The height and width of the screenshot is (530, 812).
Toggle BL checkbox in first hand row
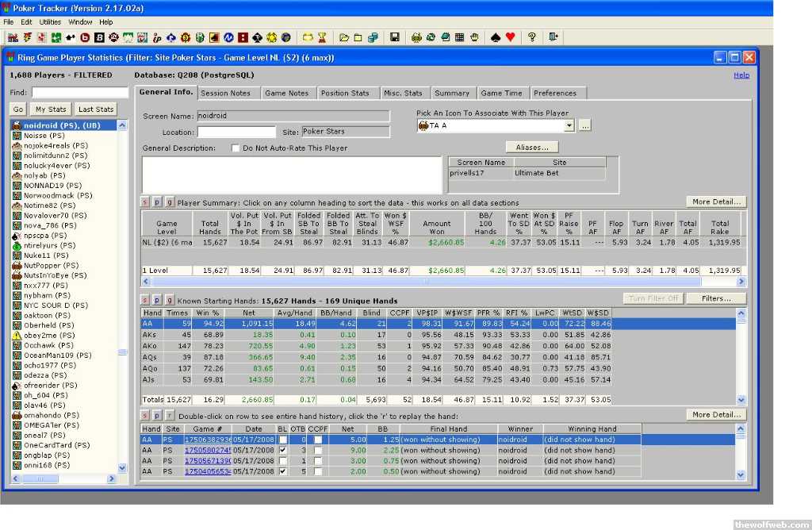283,440
